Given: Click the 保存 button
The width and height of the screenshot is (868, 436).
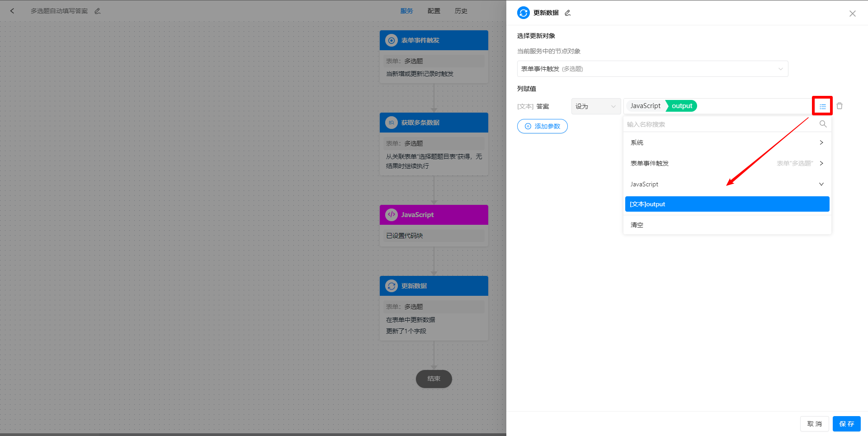Looking at the screenshot, I should click(846, 424).
